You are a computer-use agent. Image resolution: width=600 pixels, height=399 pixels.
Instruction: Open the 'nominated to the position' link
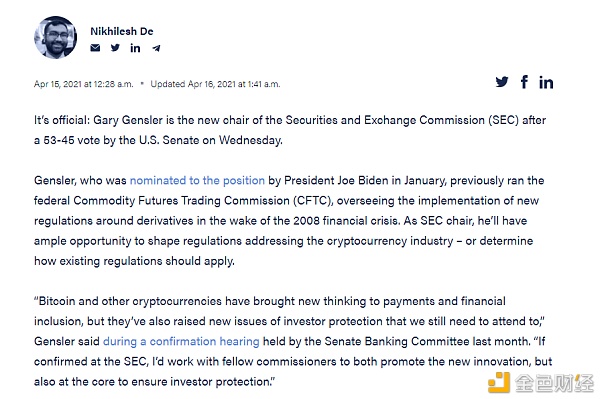[197, 180]
